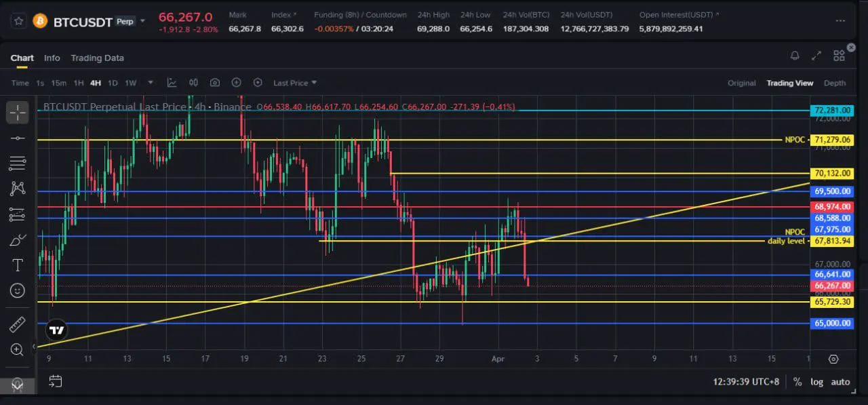868x405 pixels.
Task: Click the 24h Low value 66,254.6
Action: pos(476,28)
